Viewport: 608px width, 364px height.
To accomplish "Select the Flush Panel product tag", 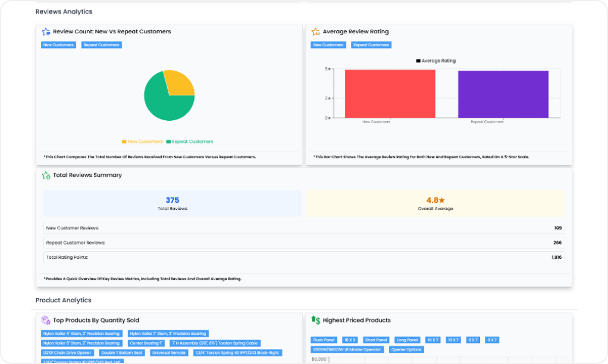I will (x=324, y=340).
